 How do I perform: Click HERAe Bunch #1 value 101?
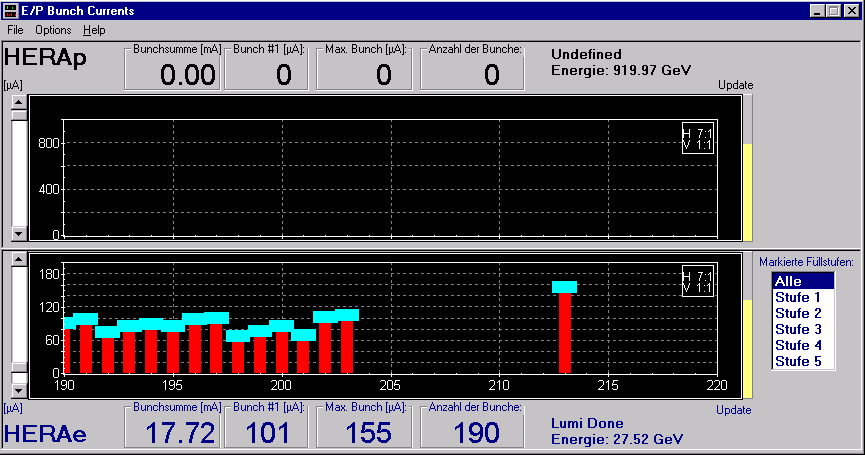pos(267,433)
